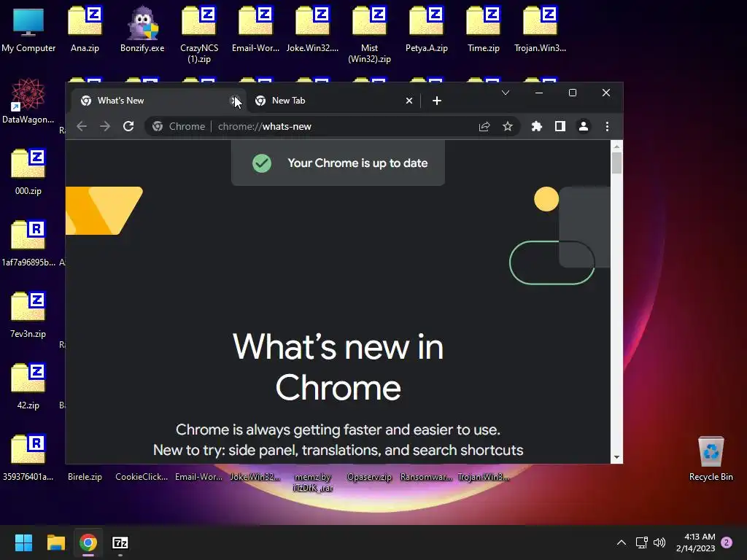Switch to the What's New tab
This screenshot has height=560, width=747.
(158, 101)
